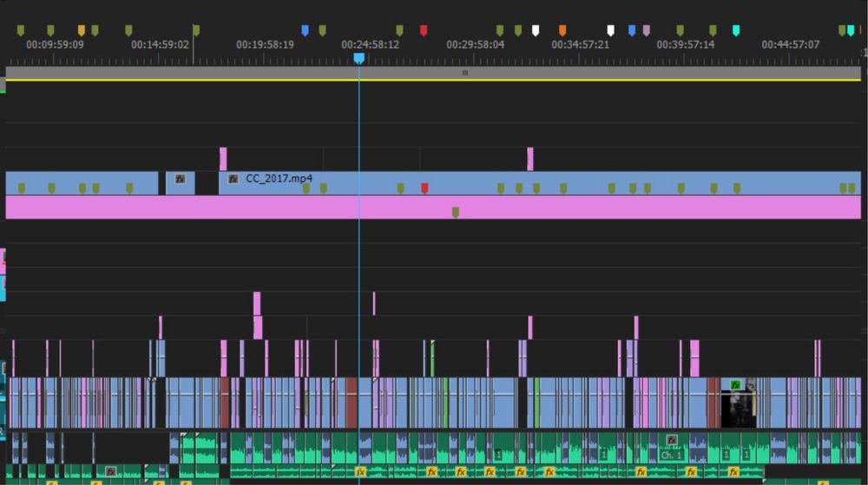The width and height of the screenshot is (868, 485).
Task: Click the gray fx badge on the lower-left audio clip
Action: 111,472
